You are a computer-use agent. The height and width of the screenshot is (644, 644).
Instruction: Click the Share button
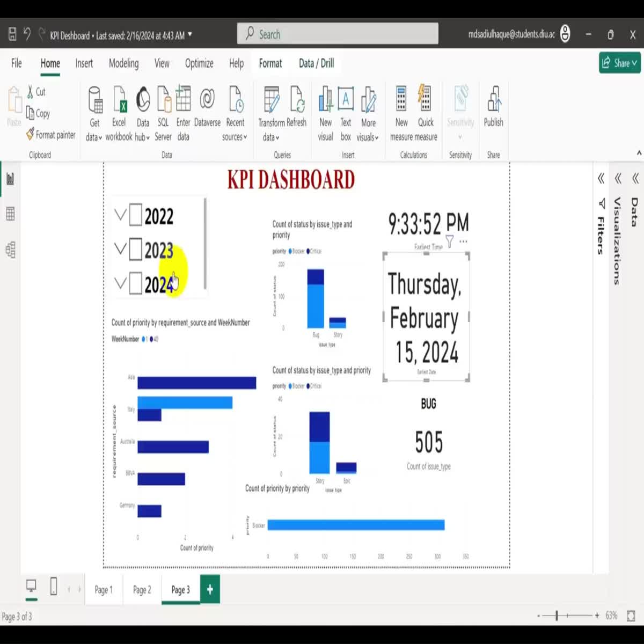619,63
